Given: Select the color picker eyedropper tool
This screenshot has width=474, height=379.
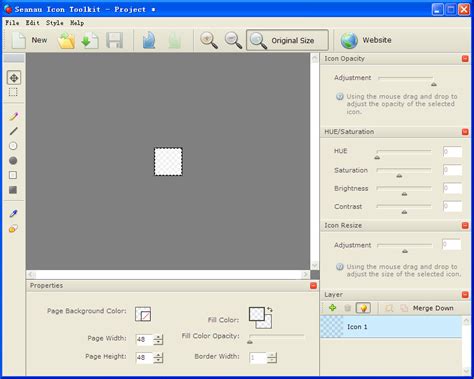Looking at the screenshot, I should tap(13, 213).
